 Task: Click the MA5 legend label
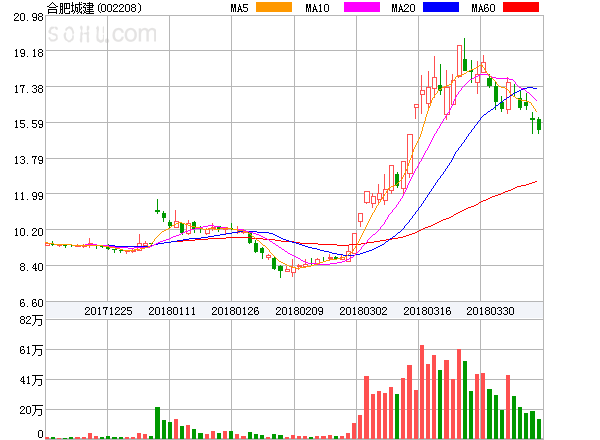coord(239,8)
